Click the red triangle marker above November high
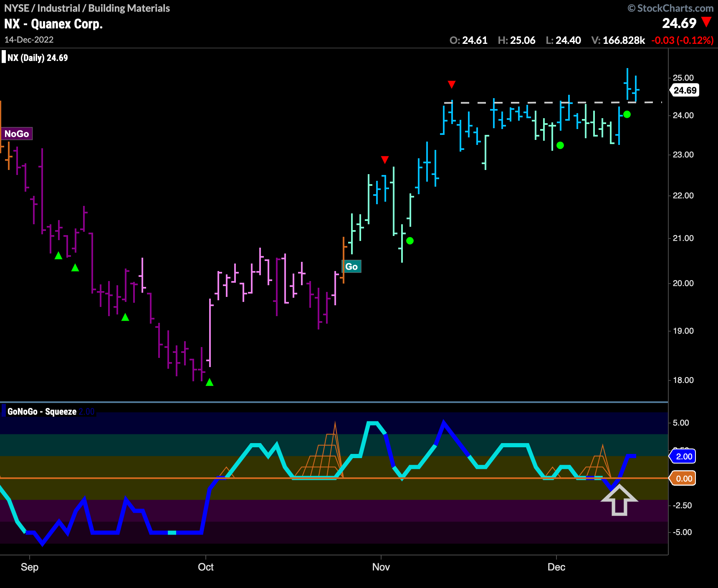 (x=452, y=85)
